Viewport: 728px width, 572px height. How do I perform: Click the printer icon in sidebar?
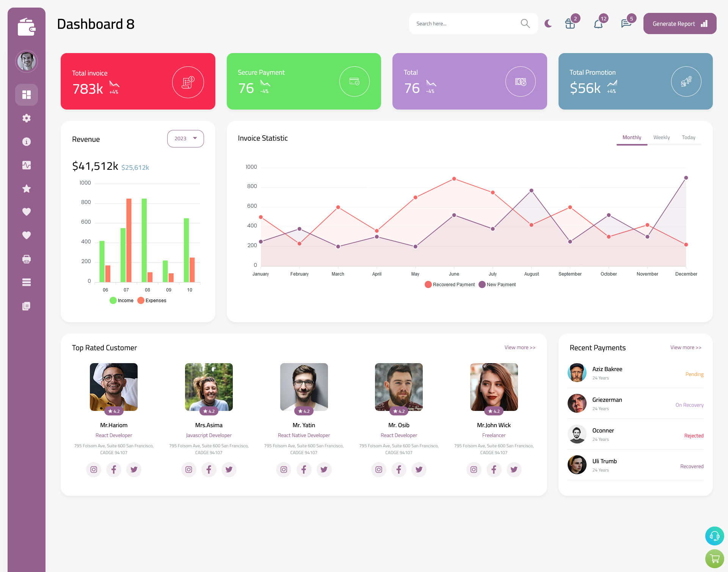tap(26, 258)
